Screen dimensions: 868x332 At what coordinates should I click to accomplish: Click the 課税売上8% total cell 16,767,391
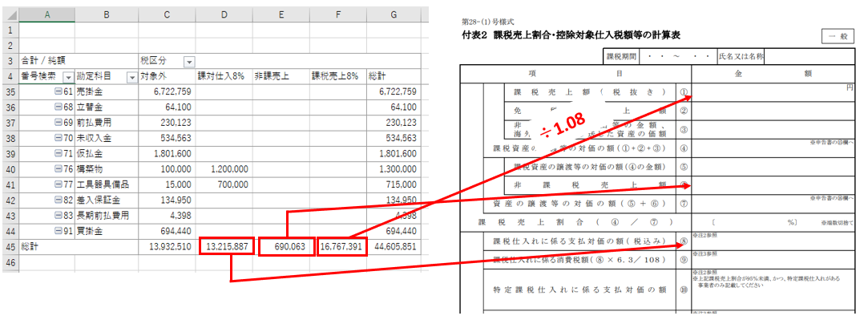[x=342, y=247]
